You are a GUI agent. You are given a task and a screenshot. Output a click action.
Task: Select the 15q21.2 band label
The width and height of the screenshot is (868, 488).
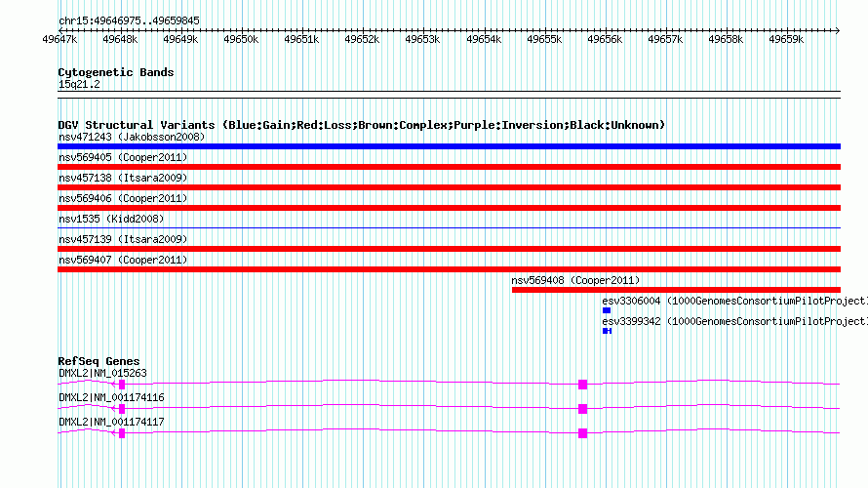pyautogui.click(x=79, y=84)
